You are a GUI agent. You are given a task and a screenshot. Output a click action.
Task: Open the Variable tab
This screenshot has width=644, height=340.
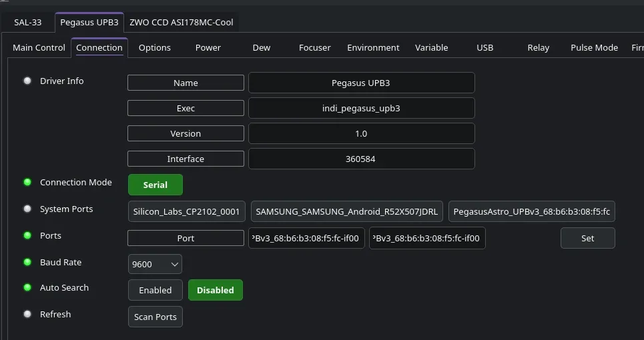(x=431, y=47)
